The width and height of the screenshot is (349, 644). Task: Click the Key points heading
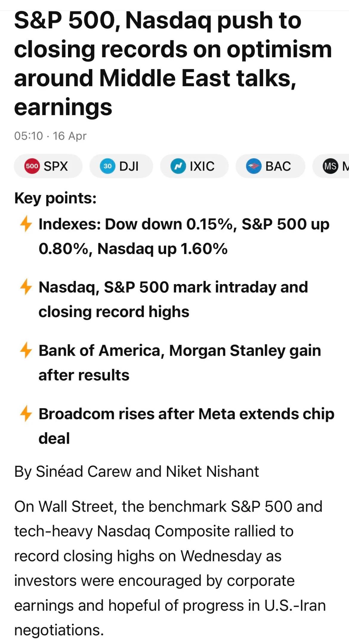click(x=55, y=198)
